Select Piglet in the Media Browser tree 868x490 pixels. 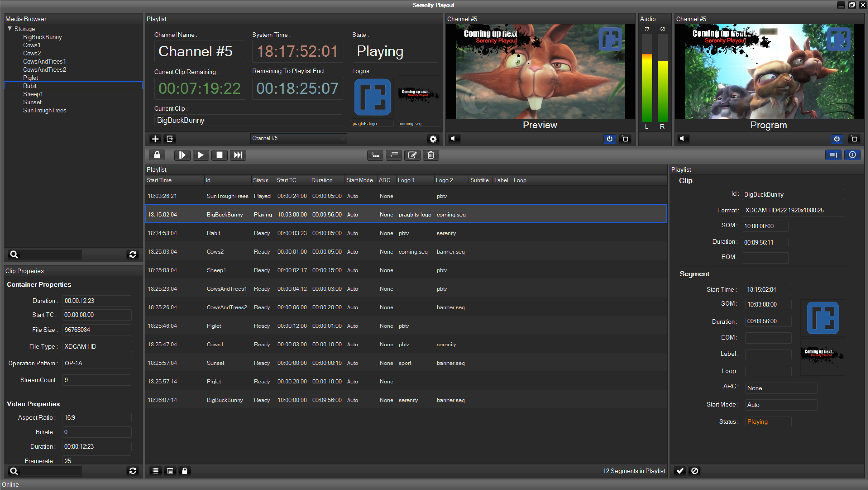tap(30, 78)
